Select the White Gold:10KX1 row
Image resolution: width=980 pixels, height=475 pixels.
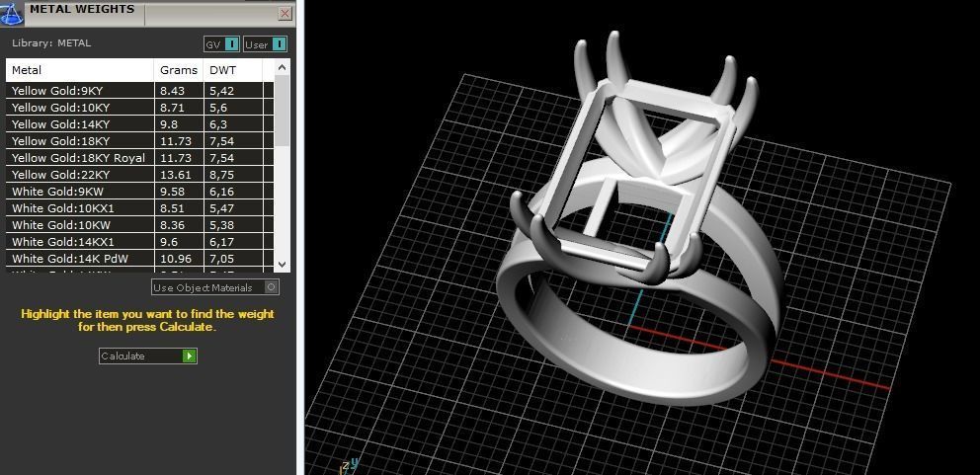140,208
